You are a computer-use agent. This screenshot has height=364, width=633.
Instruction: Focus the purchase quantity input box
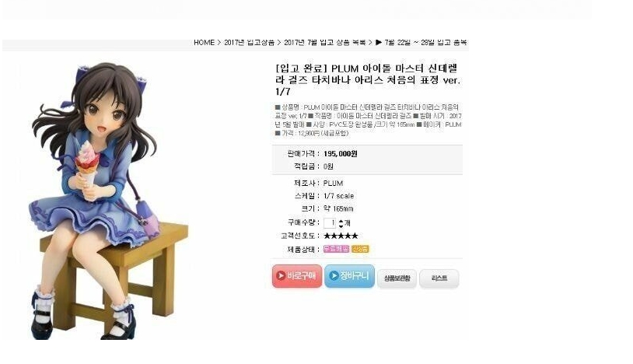[x=330, y=222]
